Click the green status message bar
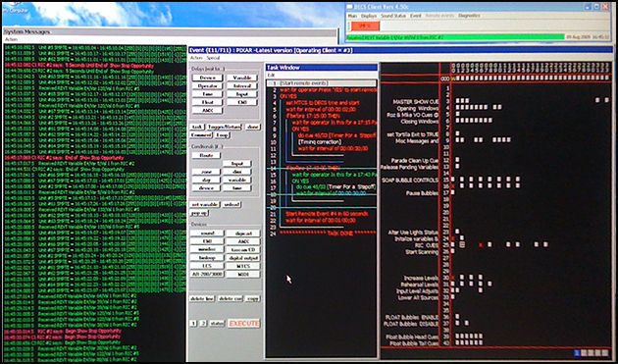The width and height of the screenshot is (618, 364). point(455,37)
